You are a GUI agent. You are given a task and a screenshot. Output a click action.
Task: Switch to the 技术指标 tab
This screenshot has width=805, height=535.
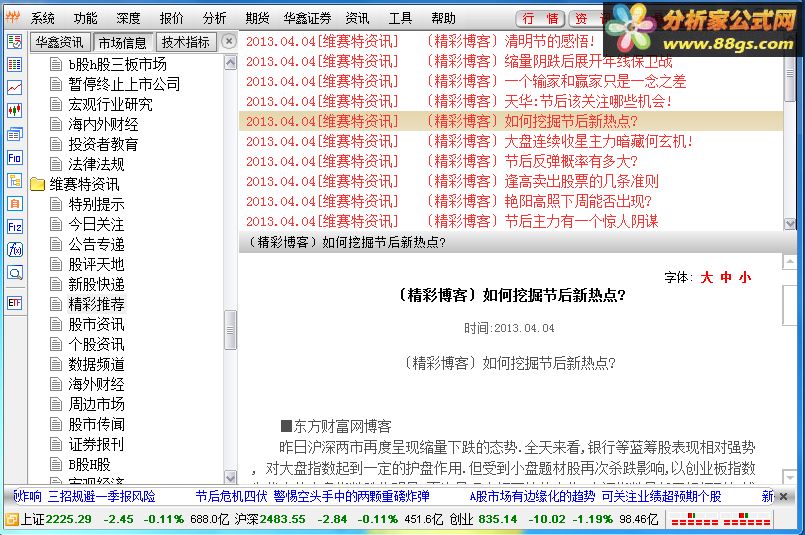click(x=186, y=42)
